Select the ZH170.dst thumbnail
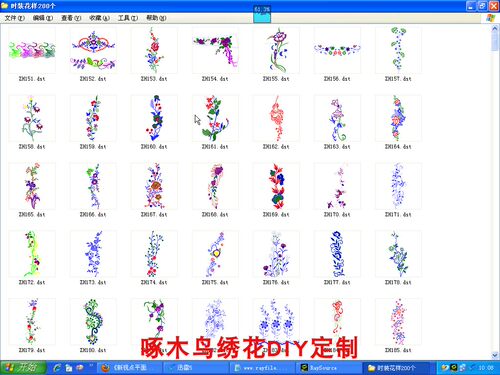The width and height of the screenshot is (500, 375). click(x=337, y=186)
